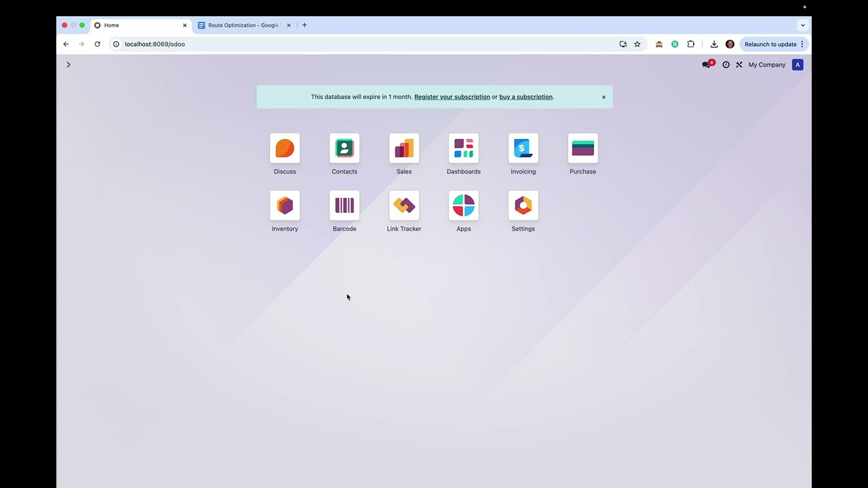View site information icon
This screenshot has height=488, width=868.
point(116,44)
